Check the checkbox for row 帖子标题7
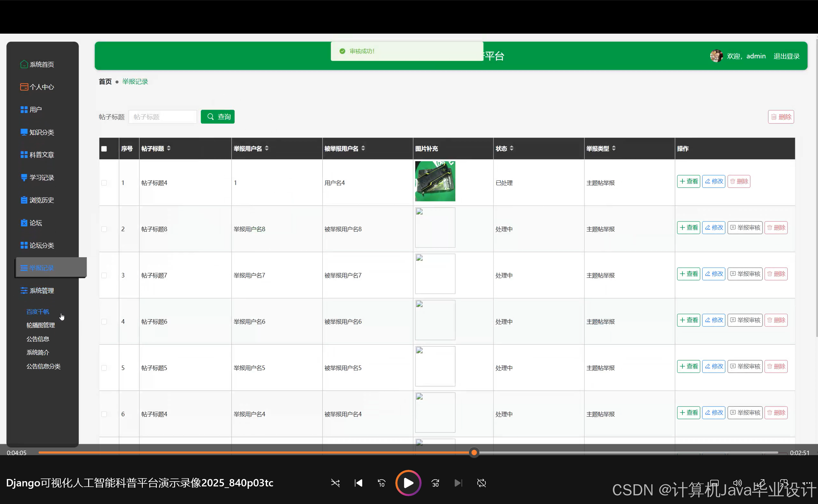818x504 pixels. coord(104,275)
